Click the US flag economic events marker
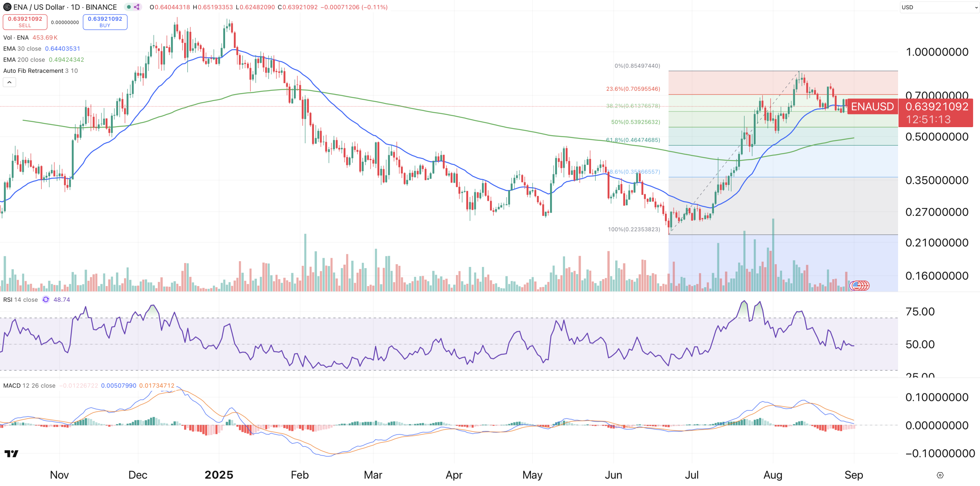Viewport: 980px width, 486px height. [x=856, y=285]
